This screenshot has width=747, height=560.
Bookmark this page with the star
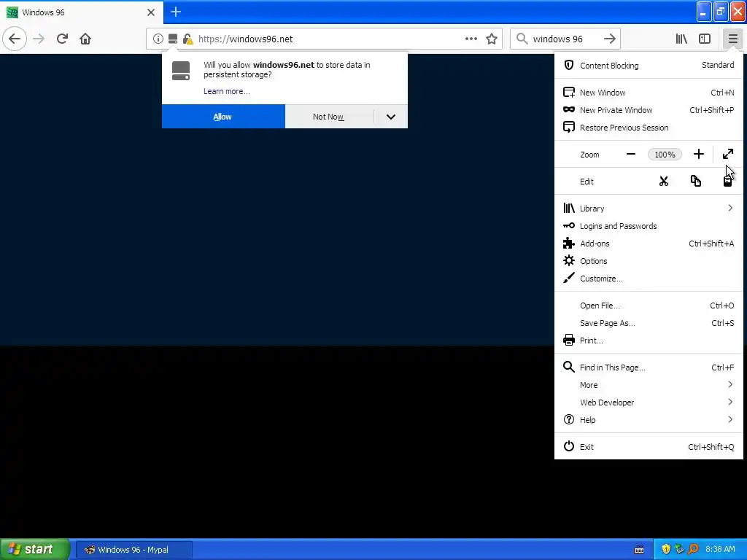click(492, 39)
